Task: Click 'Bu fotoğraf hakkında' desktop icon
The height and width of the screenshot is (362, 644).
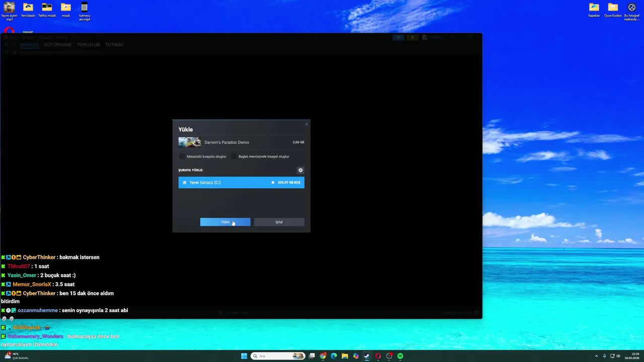Action: [632, 11]
